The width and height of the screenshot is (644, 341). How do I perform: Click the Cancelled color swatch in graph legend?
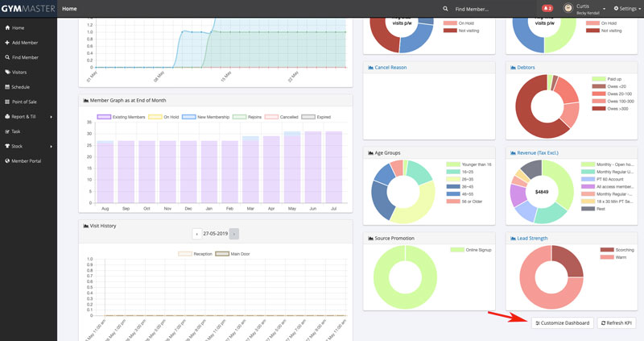point(272,117)
